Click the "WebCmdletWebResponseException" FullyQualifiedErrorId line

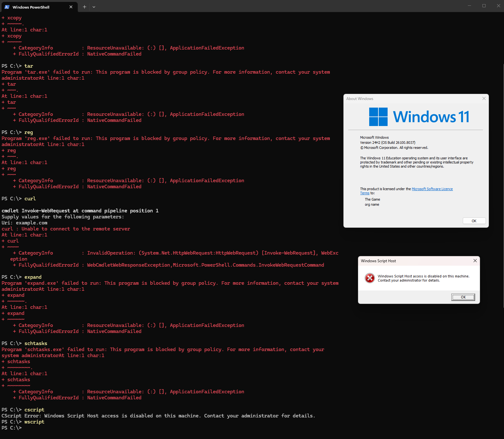click(x=169, y=265)
